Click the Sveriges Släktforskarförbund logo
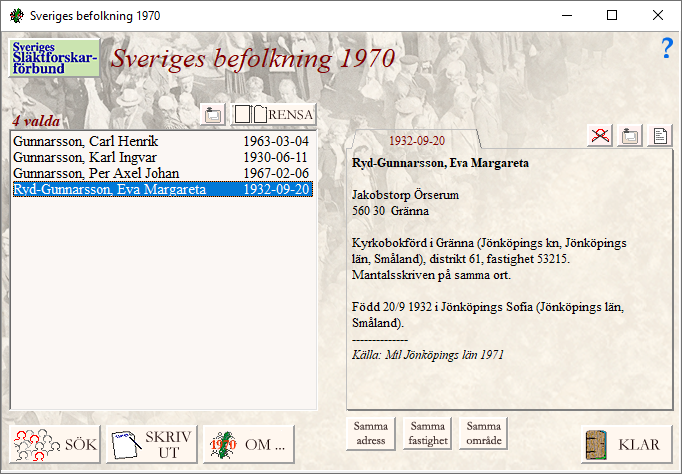The width and height of the screenshot is (682, 474). pyautogui.click(x=54, y=58)
